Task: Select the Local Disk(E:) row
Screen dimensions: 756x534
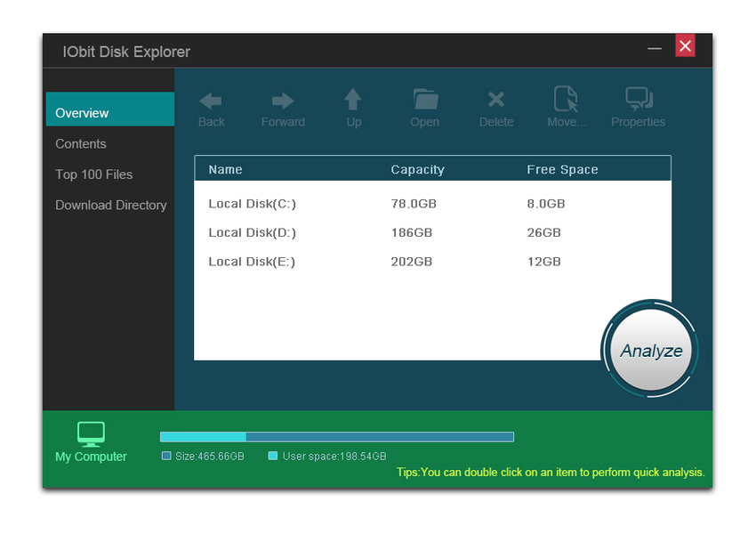Action: click(x=432, y=262)
